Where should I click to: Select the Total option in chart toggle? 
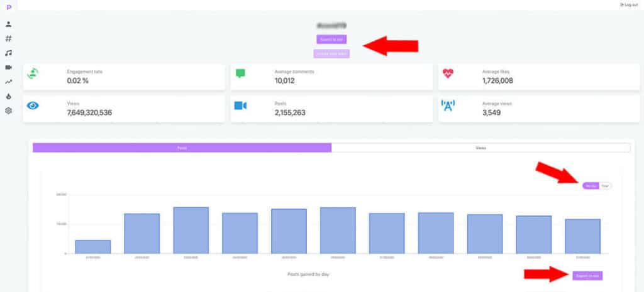click(x=605, y=186)
